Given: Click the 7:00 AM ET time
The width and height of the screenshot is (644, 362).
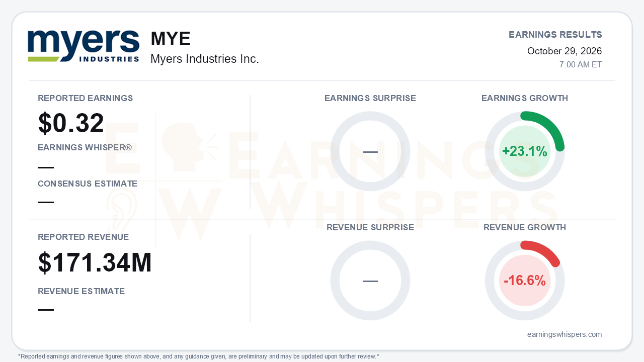Looking at the screenshot, I should 581,65.
